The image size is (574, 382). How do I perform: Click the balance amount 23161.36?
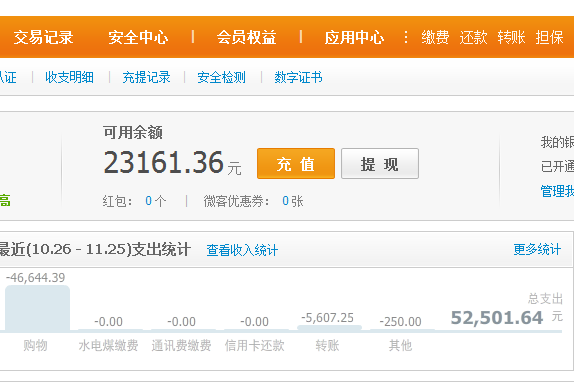164,162
